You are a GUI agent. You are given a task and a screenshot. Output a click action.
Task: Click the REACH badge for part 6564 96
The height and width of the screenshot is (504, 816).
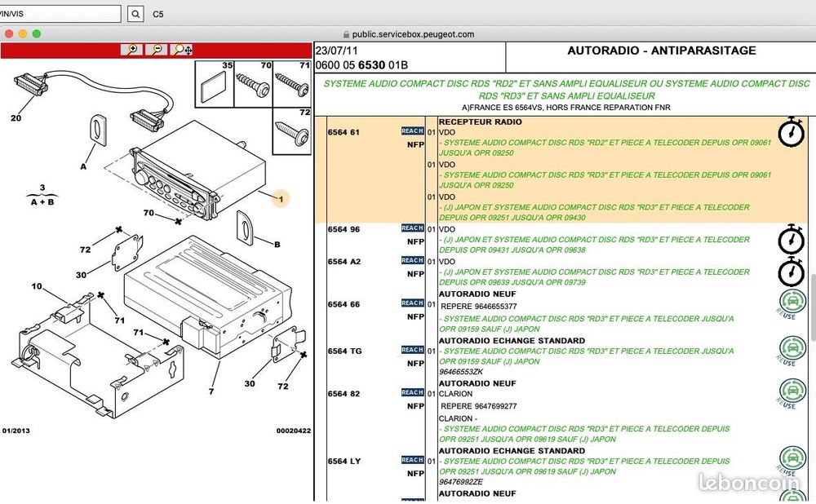tap(412, 228)
